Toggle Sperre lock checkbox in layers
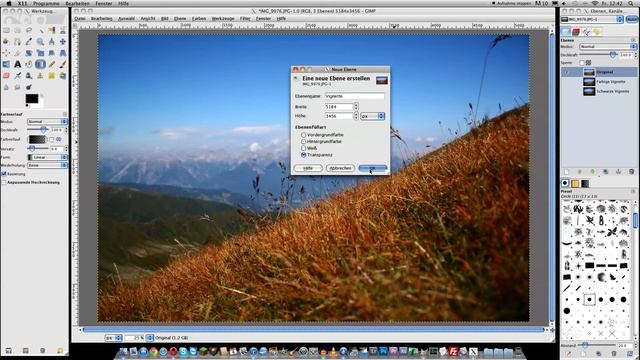Viewport: 640px width, 360px height. tap(582, 62)
